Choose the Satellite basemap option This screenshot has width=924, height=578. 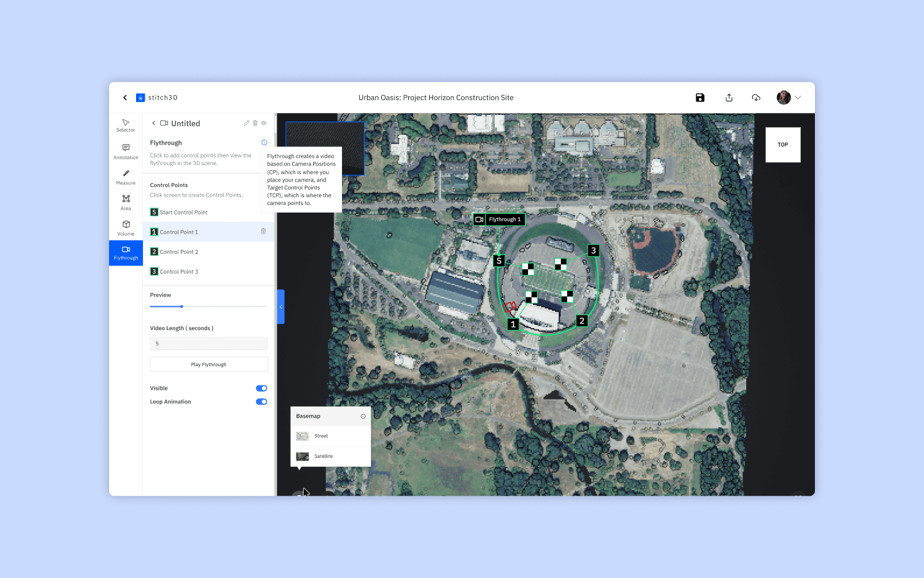[x=330, y=456]
